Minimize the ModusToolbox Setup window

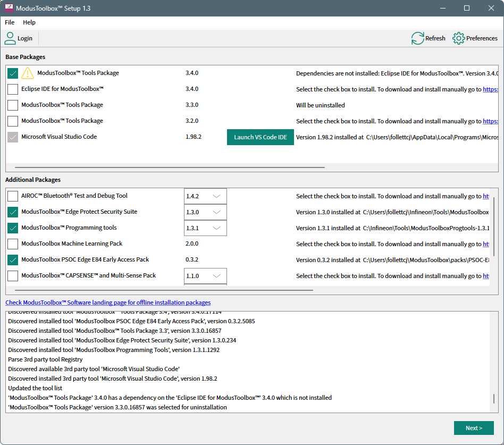[443, 8]
